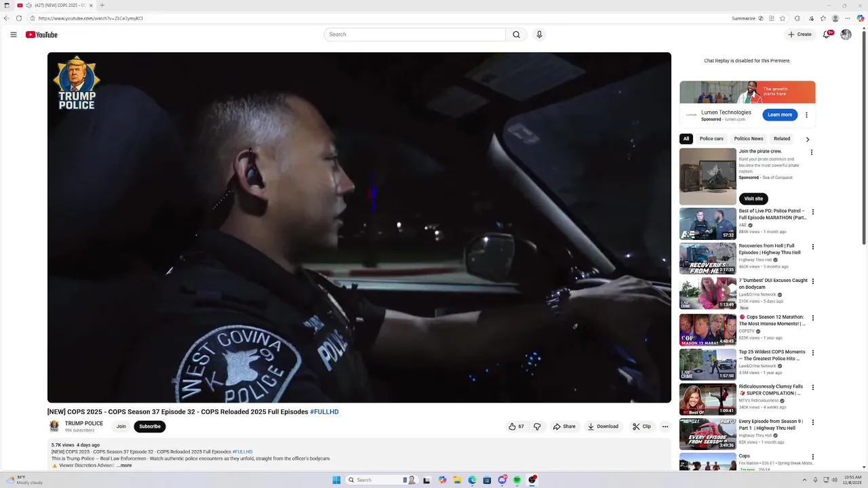Open Windows Start menu

point(336,480)
